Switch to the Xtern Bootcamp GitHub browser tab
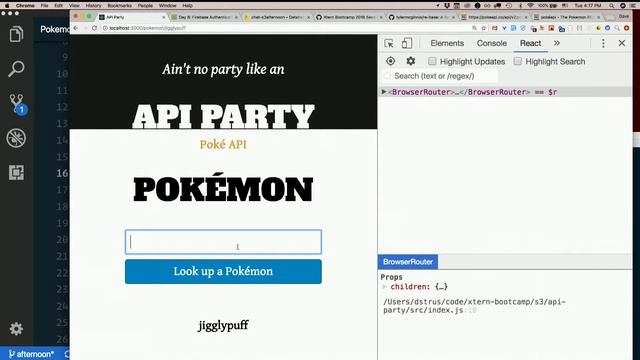 click(349, 17)
